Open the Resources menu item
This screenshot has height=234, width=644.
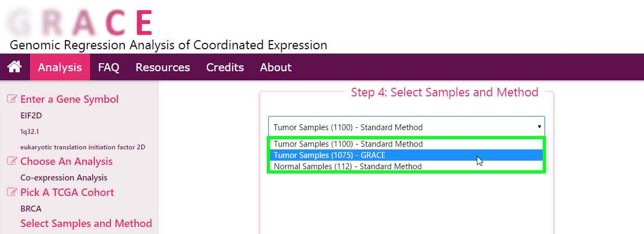[x=162, y=67]
